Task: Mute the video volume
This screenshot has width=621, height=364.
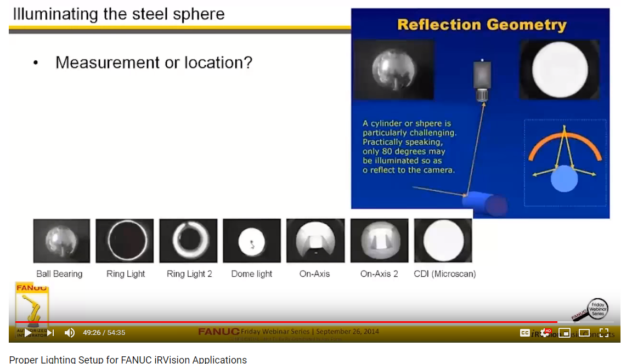Action: click(x=69, y=333)
